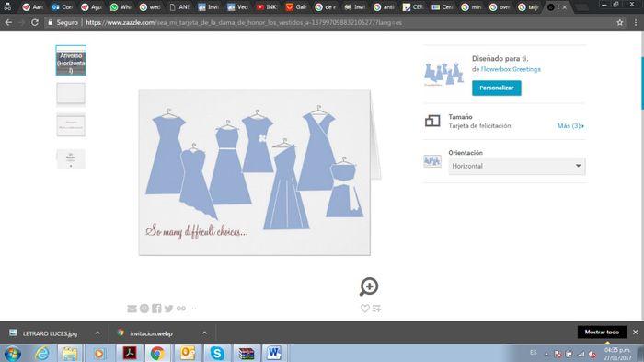Open Microsoft Word from taskbar
Image resolution: width=644 pixels, height=362 pixels.
point(274,354)
